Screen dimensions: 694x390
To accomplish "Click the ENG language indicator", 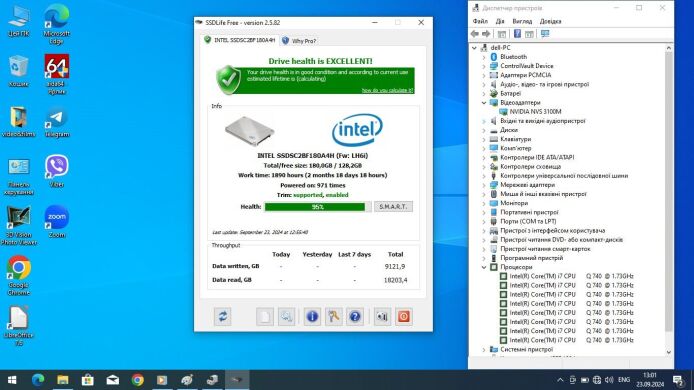I will [624, 380].
